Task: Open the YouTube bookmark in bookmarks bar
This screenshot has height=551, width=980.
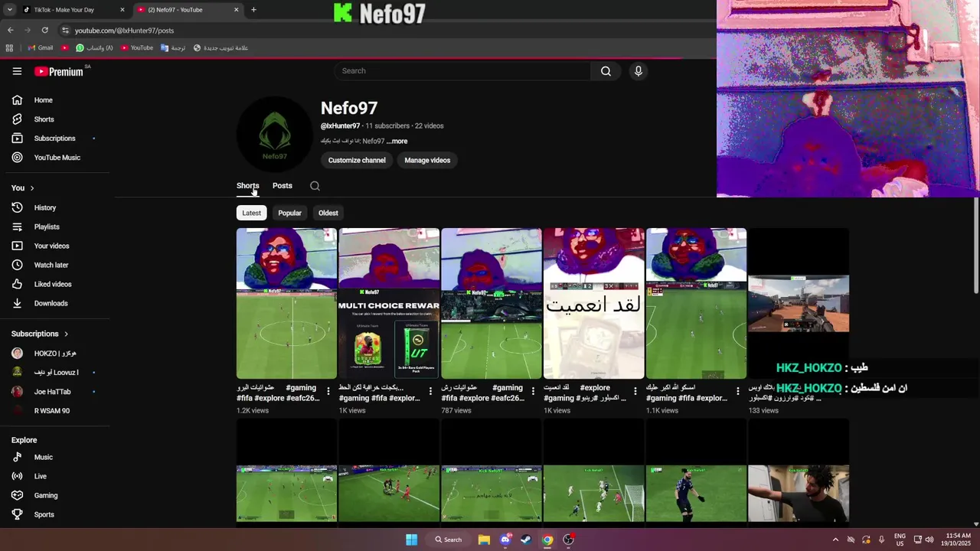Action: [137, 47]
